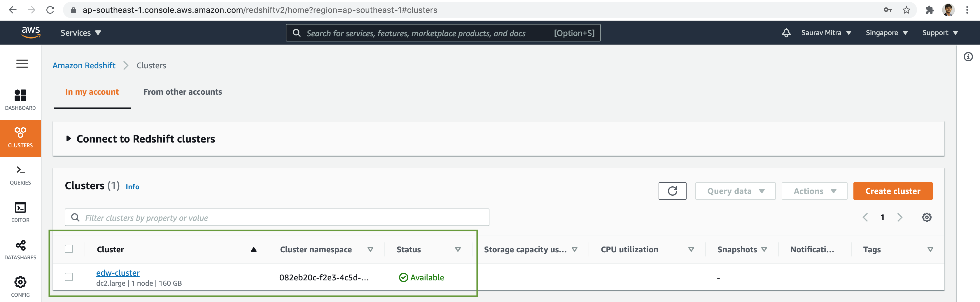Sort ascending by Cluster column arrow
The height and width of the screenshot is (302, 980).
tap(254, 249)
